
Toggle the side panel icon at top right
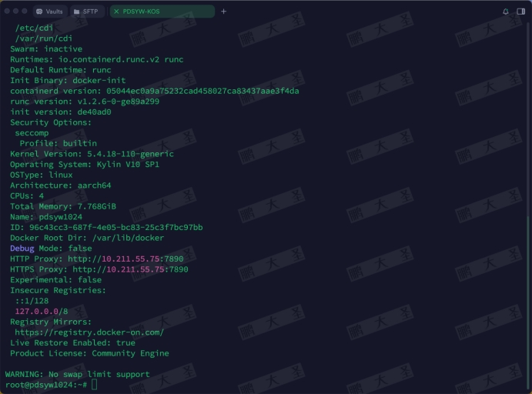click(520, 12)
